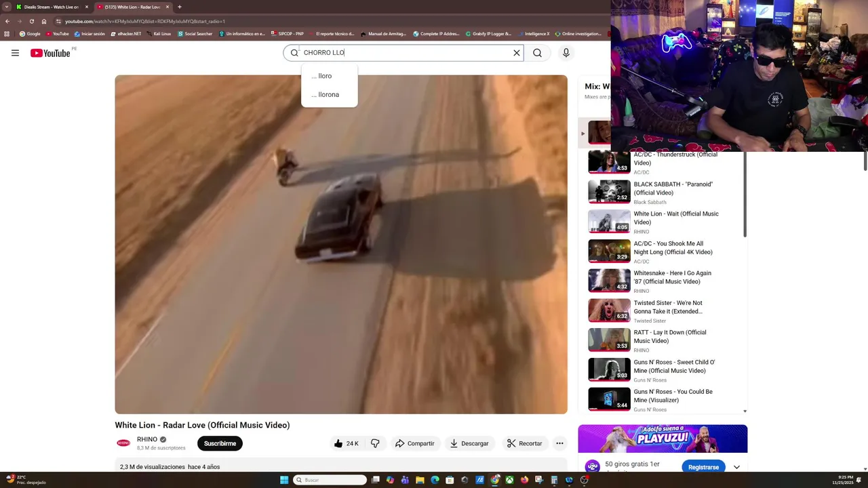Click the address bar URL

coord(144,21)
